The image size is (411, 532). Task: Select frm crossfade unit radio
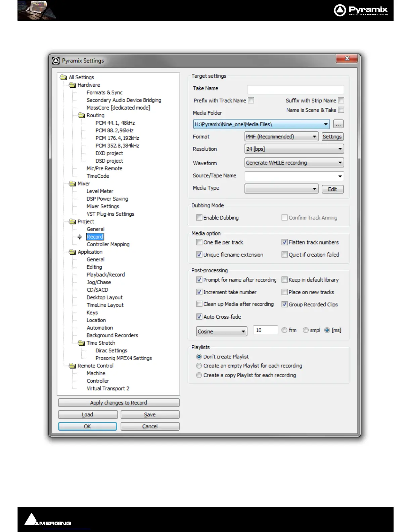click(x=284, y=330)
